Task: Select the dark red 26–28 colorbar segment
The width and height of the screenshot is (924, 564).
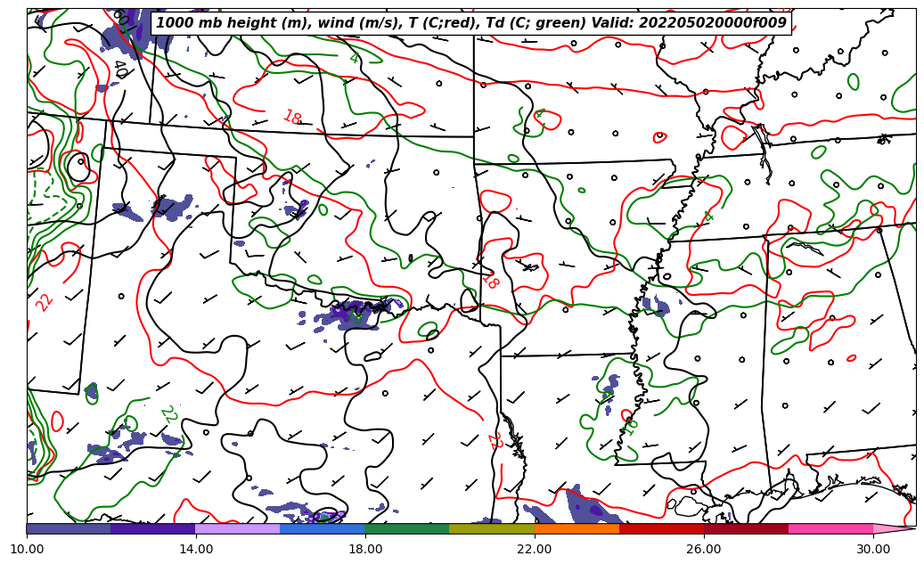Action: pyautogui.click(x=746, y=528)
